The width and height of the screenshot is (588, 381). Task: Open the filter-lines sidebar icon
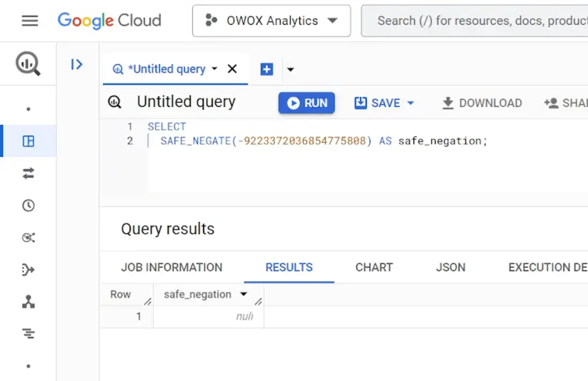click(x=28, y=333)
